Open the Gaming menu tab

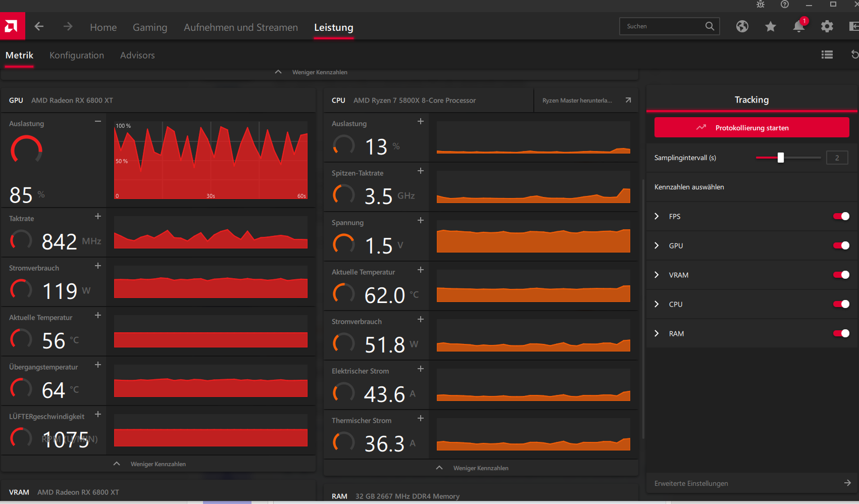click(x=150, y=27)
